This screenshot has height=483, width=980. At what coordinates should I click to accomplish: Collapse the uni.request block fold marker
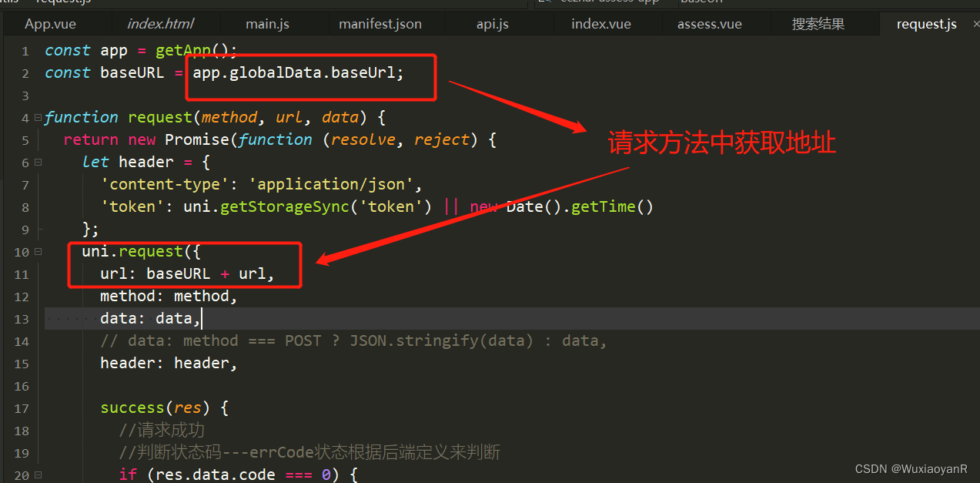(x=37, y=251)
